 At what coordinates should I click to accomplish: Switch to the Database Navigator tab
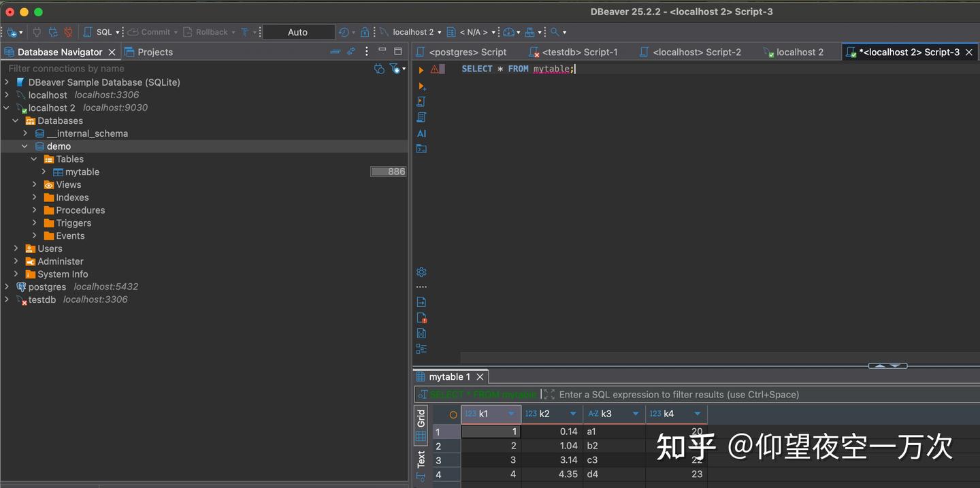pyautogui.click(x=60, y=52)
